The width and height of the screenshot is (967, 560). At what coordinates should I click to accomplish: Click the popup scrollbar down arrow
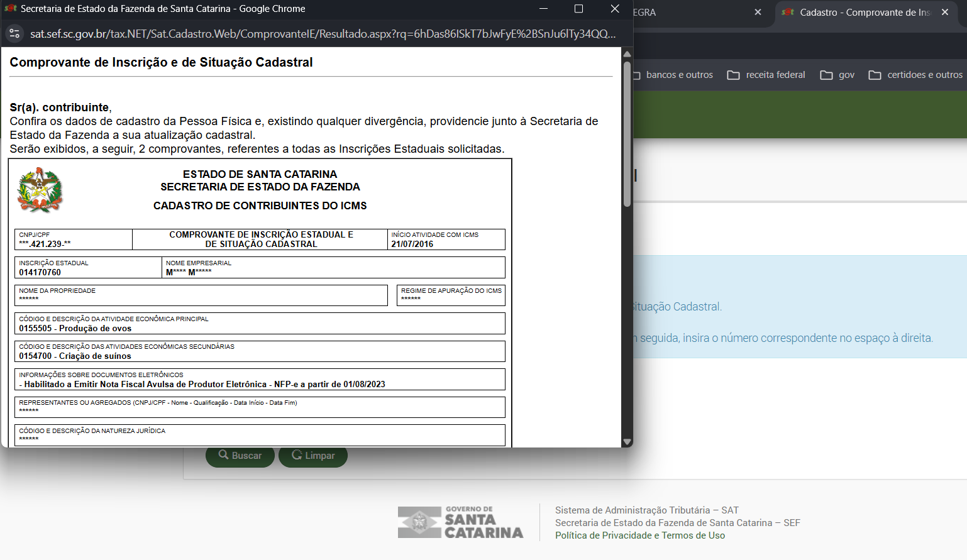point(627,442)
